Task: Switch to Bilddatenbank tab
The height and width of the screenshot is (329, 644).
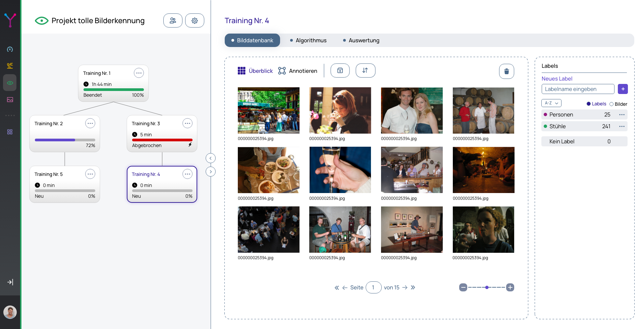Action: coord(252,40)
